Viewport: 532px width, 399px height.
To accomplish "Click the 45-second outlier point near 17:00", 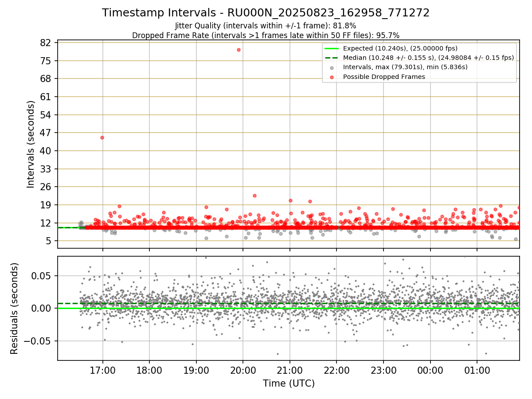I will click(102, 137).
